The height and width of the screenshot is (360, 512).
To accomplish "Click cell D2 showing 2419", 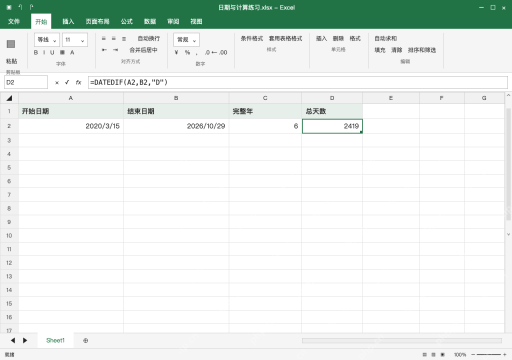I will coord(332,126).
